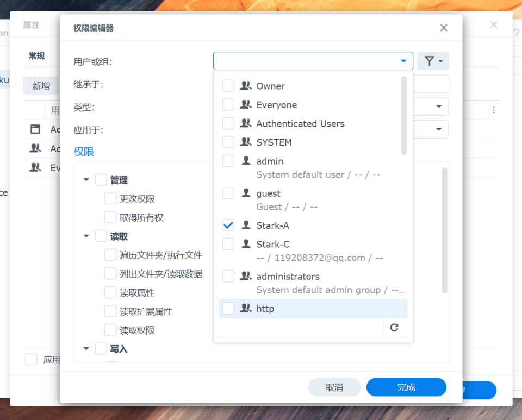Click the 取消 button

334,387
